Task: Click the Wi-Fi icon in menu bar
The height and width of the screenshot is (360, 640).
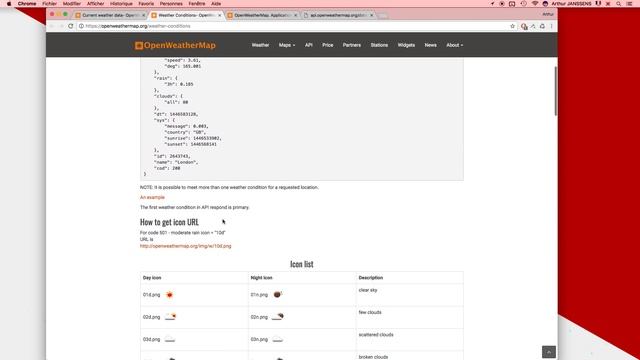Action: click(535, 4)
